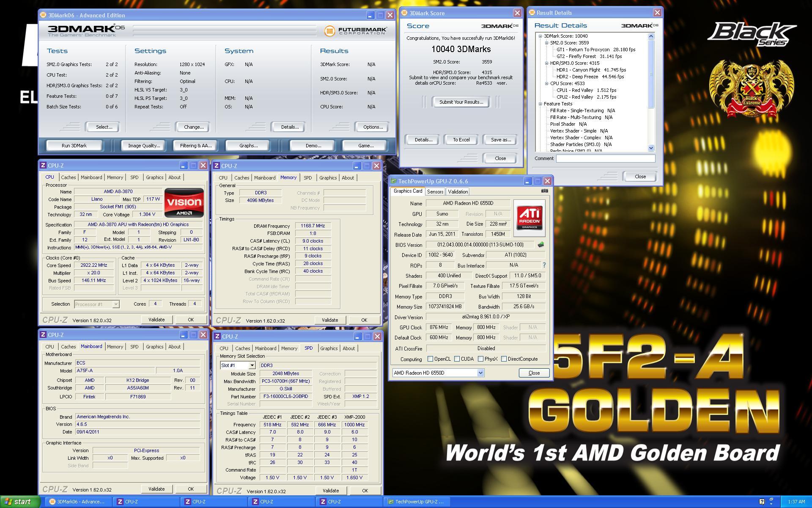Click the Run 3DMark button
The height and width of the screenshot is (508, 812).
pyautogui.click(x=74, y=146)
